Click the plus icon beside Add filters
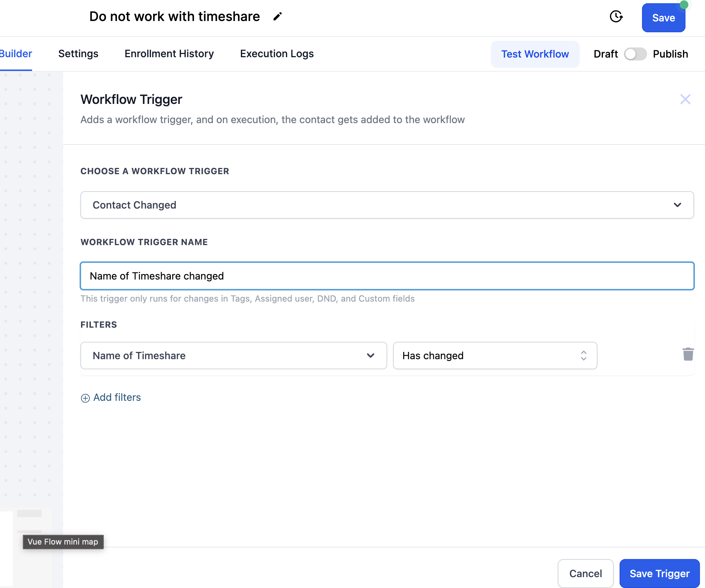This screenshot has height=588, width=705. click(x=85, y=398)
